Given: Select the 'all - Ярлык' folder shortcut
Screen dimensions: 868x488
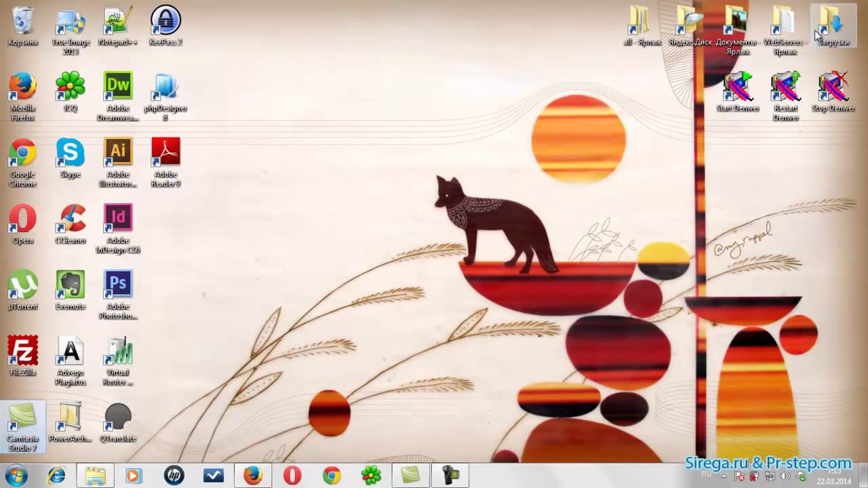Looking at the screenshot, I should (x=641, y=27).
